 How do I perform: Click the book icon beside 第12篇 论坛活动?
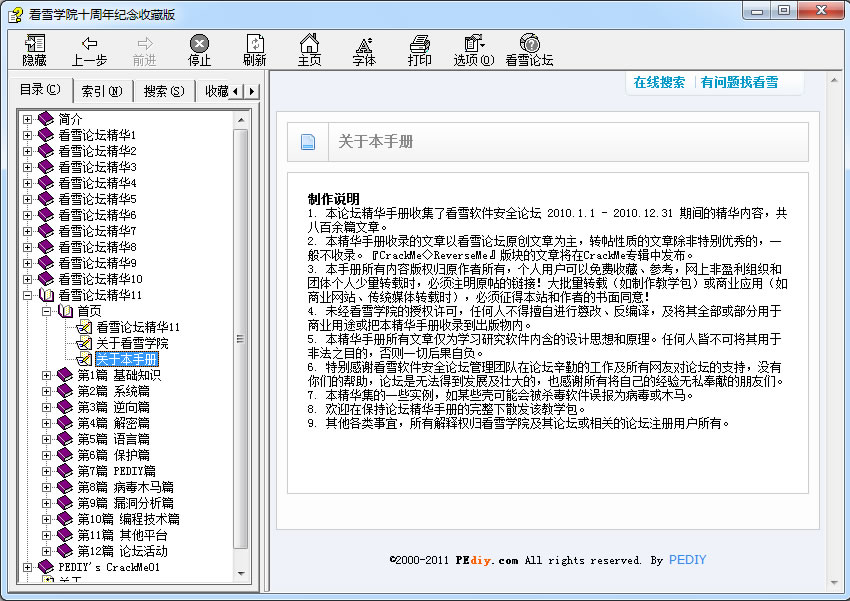[65, 551]
